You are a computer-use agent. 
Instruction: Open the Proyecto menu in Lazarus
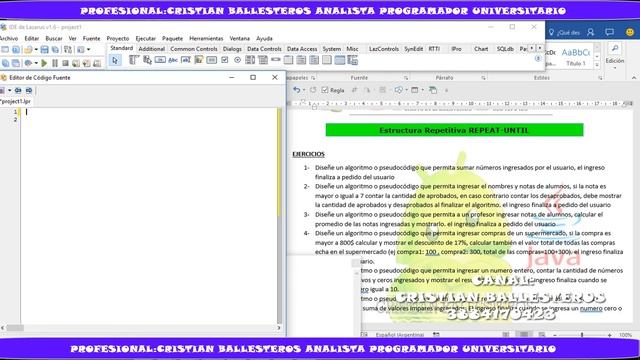click(x=118, y=38)
